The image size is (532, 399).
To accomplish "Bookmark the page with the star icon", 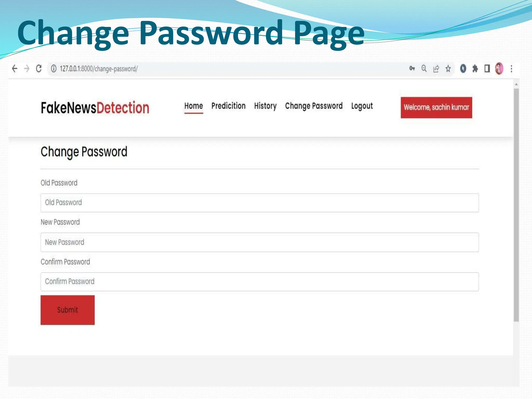I will pyautogui.click(x=448, y=69).
